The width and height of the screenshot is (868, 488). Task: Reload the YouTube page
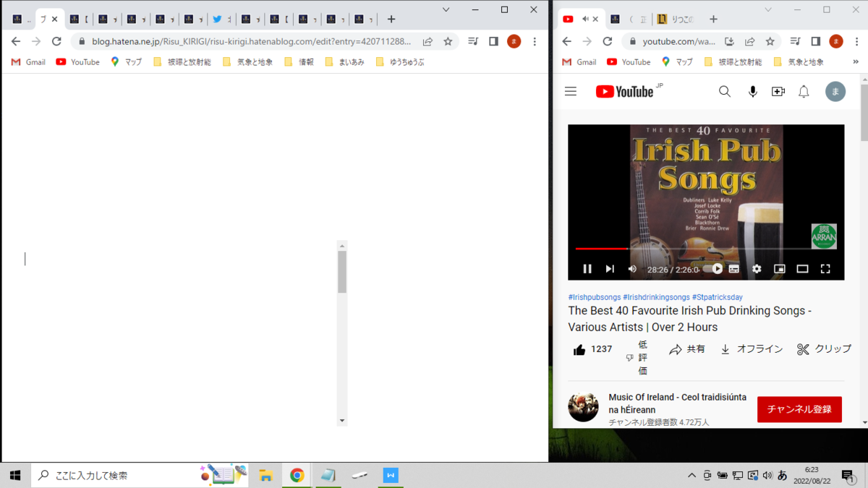pyautogui.click(x=608, y=42)
